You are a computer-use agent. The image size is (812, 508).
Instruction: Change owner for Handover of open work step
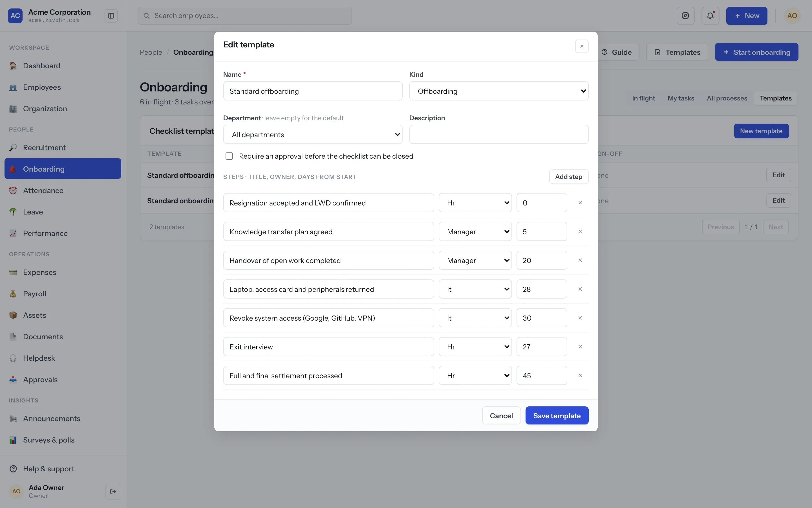(475, 260)
